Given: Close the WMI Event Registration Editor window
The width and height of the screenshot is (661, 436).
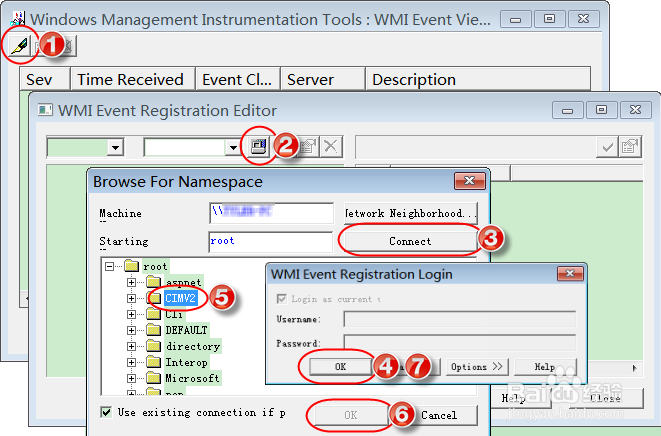Looking at the screenshot, I should 635,110.
